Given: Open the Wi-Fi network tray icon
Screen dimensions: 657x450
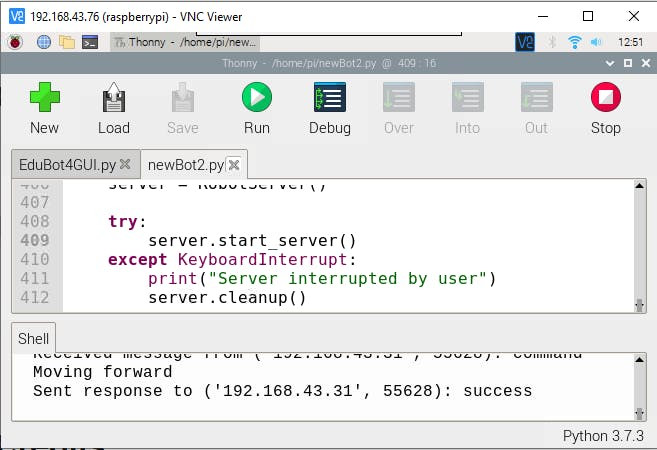Looking at the screenshot, I should point(574,42).
